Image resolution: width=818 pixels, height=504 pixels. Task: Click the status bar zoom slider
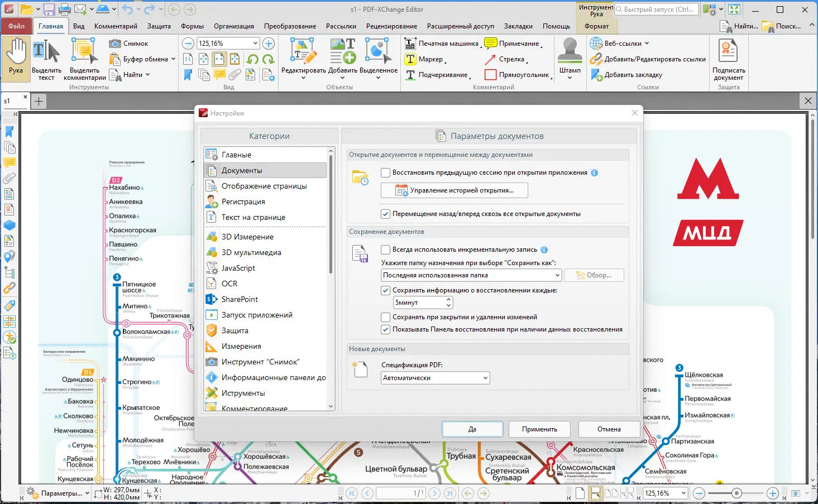[736, 493]
